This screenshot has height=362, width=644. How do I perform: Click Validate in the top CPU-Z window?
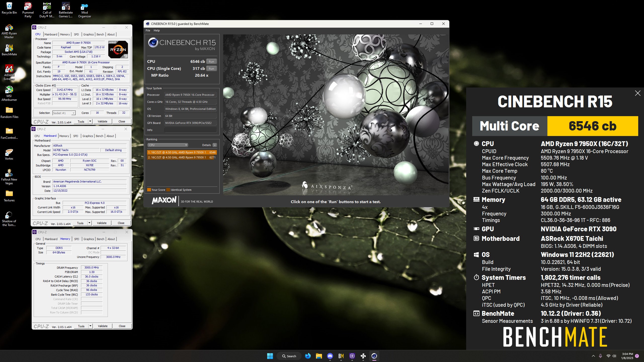click(102, 121)
